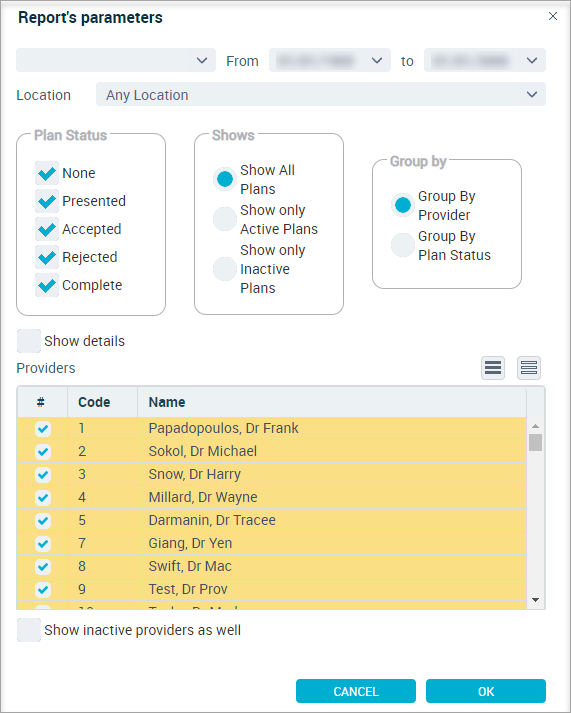571x713 pixels.
Task: Expand the to date dropdown
Action: click(485, 60)
